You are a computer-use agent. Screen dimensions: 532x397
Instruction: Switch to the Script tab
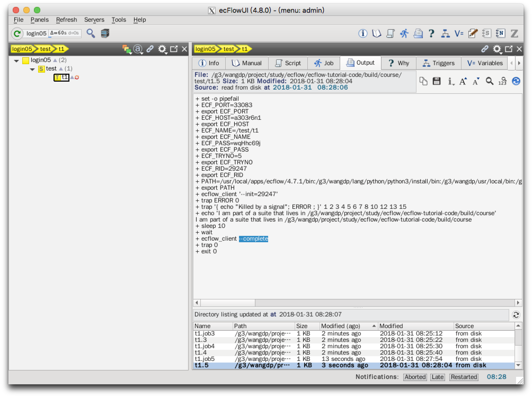(288, 63)
